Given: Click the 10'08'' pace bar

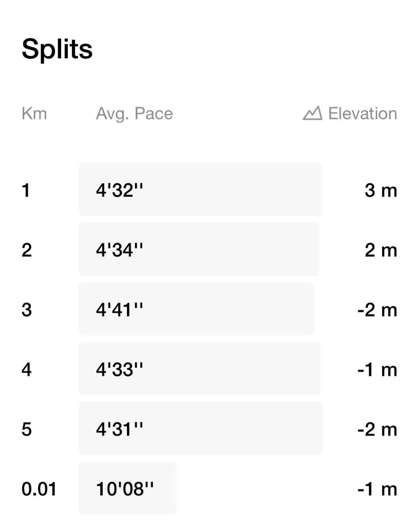Looking at the screenshot, I should pos(128,488).
